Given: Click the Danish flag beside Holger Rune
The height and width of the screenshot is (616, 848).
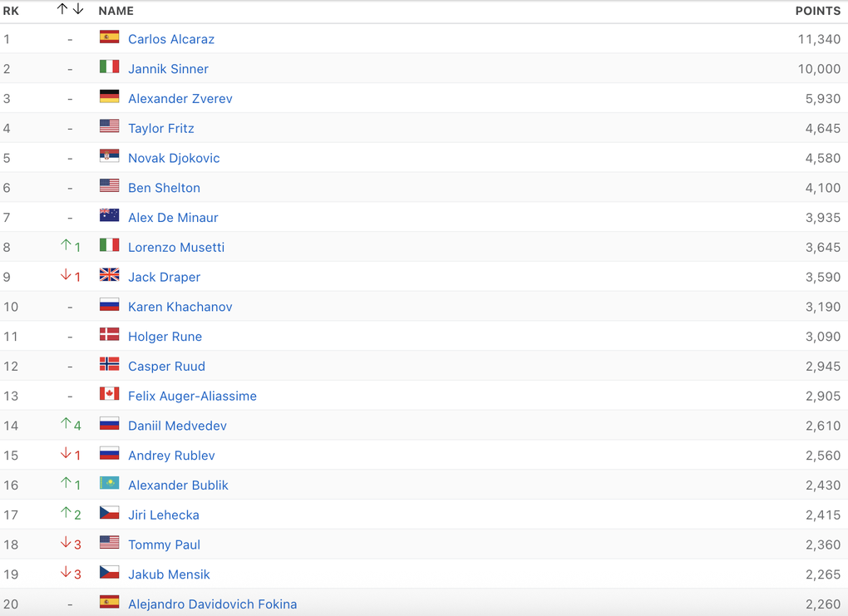Looking at the screenshot, I should click(109, 335).
